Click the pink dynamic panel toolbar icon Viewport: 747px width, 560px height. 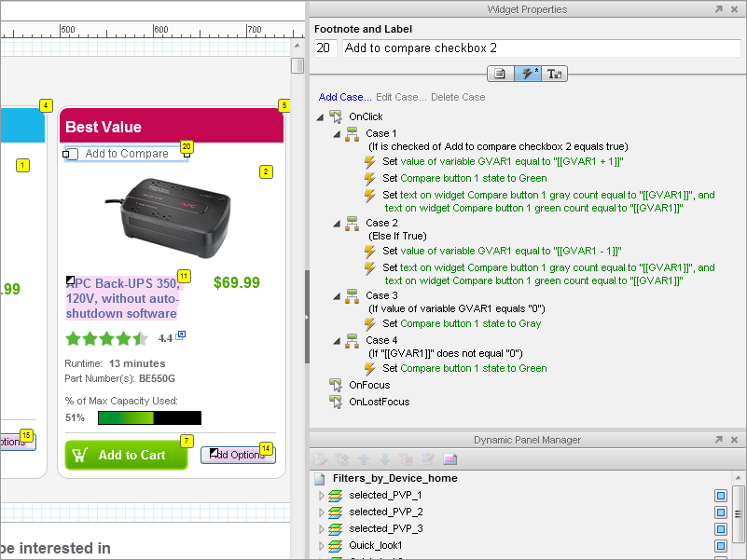pos(450,459)
